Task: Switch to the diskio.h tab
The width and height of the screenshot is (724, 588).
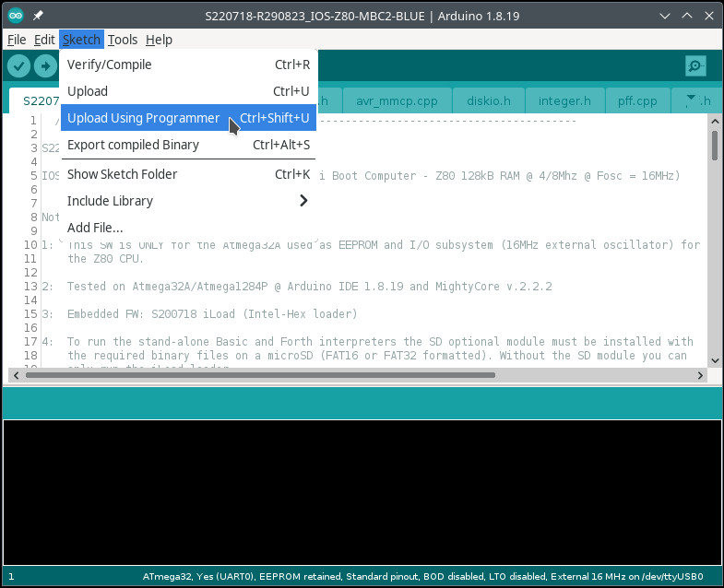Action: 489,100
